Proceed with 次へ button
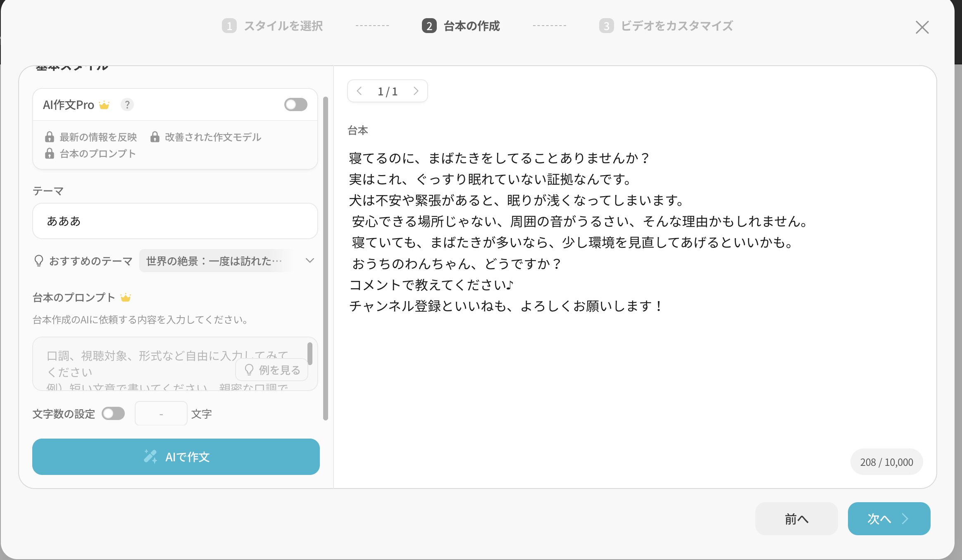Image resolution: width=962 pixels, height=560 pixels. [x=889, y=519]
